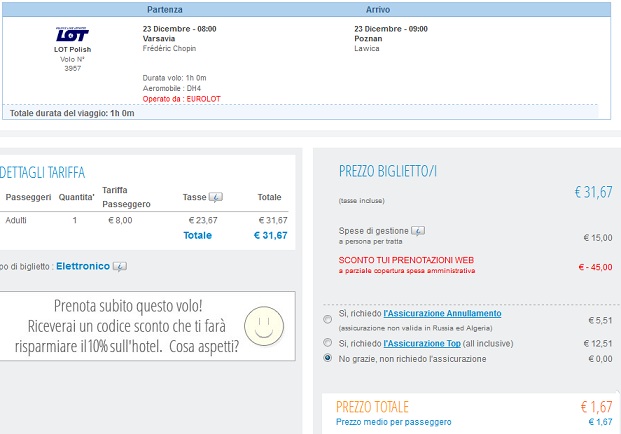Image resolution: width=621 pixels, height=434 pixels.
Task: Select the no-insurance radio button
Action: point(328,358)
